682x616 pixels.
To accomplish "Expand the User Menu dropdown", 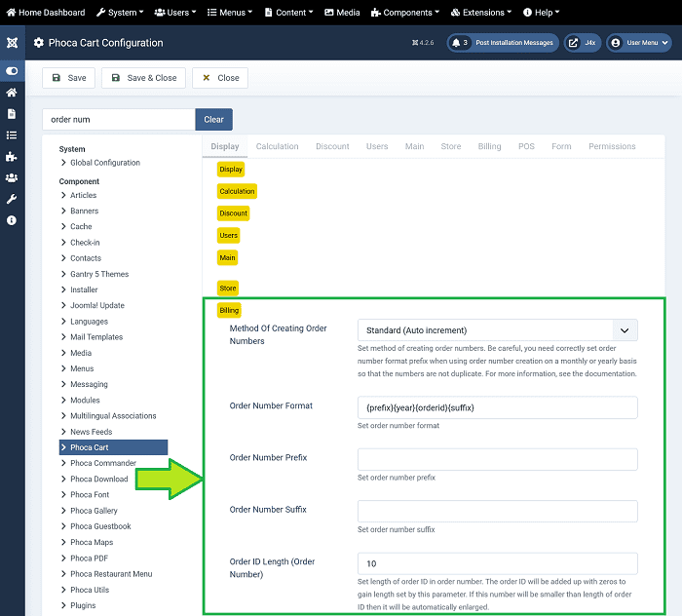I will [639, 43].
